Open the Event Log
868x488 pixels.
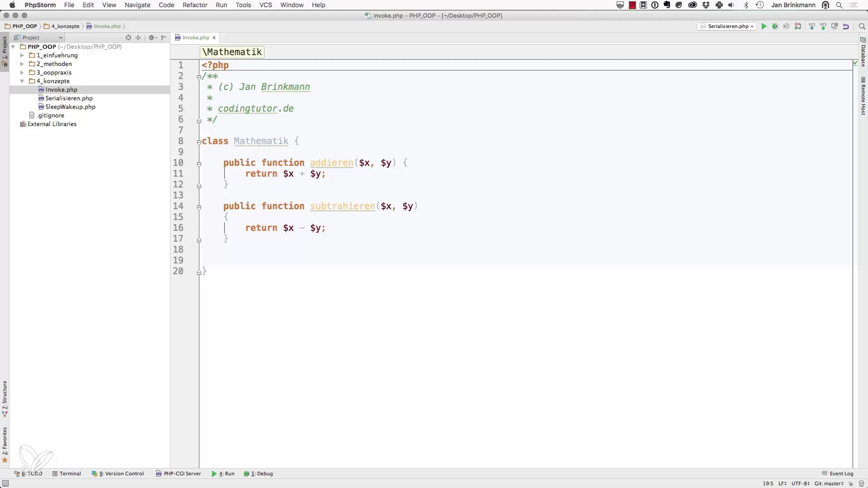coord(837,474)
